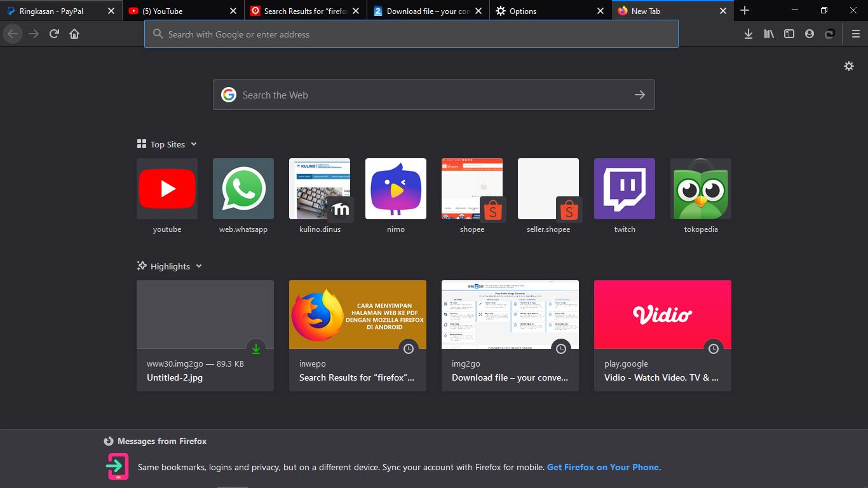Close the YouTube tab
This screenshot has height=488, width=868.
tap(233, 11)
